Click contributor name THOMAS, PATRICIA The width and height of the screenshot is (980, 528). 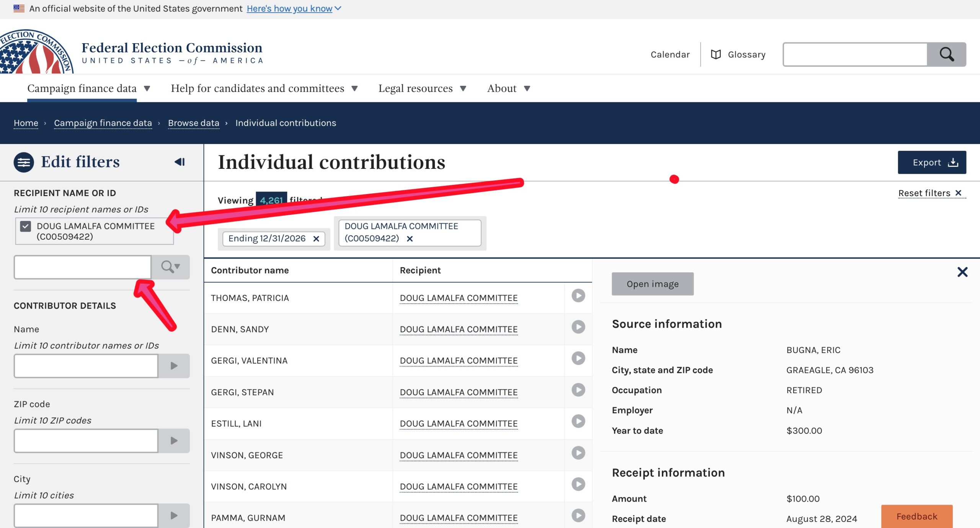tap(250, 298)
